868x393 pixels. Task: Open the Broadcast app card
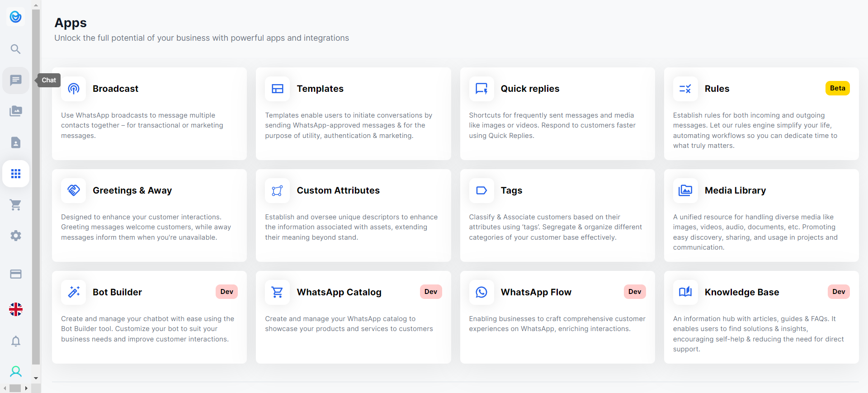tap(149, 113)
